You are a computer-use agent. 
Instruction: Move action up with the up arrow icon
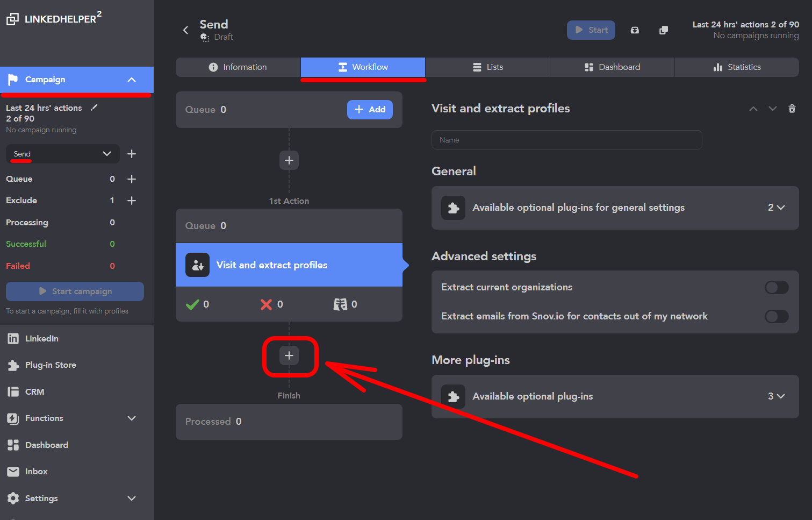coord(753,109)
